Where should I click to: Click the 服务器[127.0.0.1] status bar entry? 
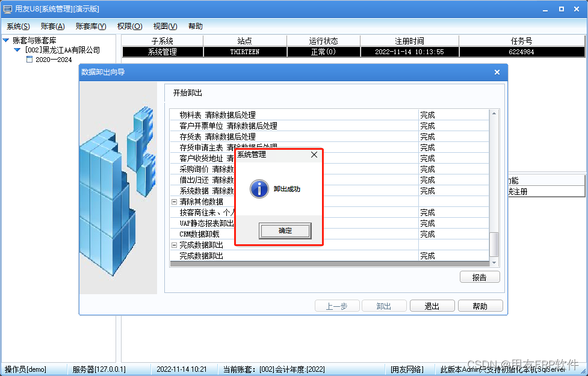(99, 369)
